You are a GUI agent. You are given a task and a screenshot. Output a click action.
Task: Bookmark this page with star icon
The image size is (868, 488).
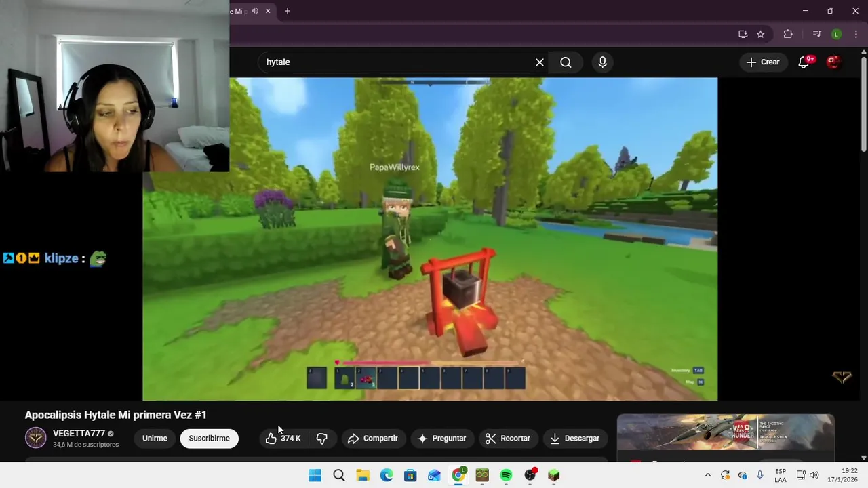pos(761,34)
